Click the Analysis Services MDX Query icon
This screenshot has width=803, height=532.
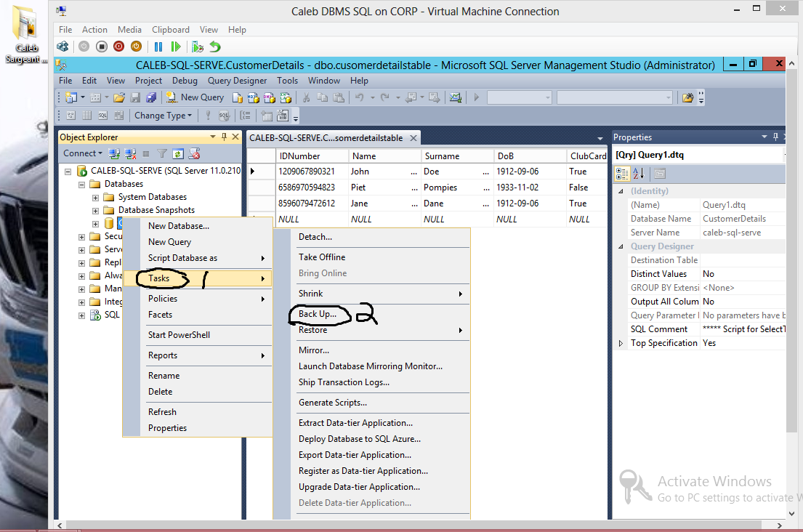254,97
